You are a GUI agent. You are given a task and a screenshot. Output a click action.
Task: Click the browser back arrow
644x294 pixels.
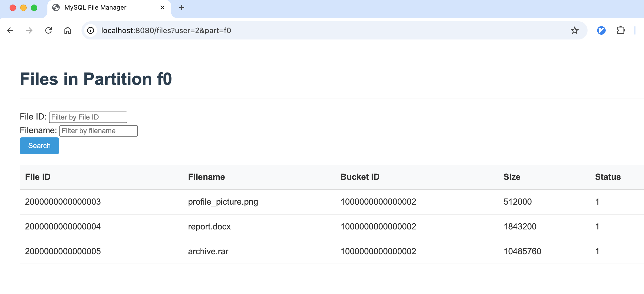coord(10,30)
